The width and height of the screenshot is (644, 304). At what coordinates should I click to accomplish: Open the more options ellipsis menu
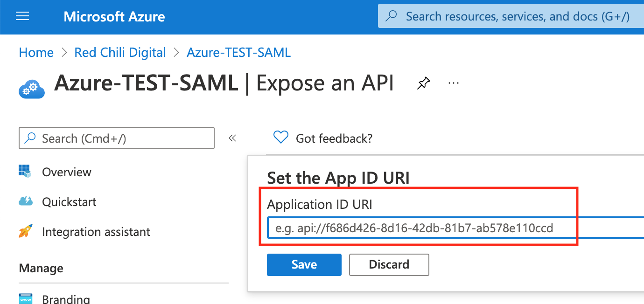(x=453, y=83)
